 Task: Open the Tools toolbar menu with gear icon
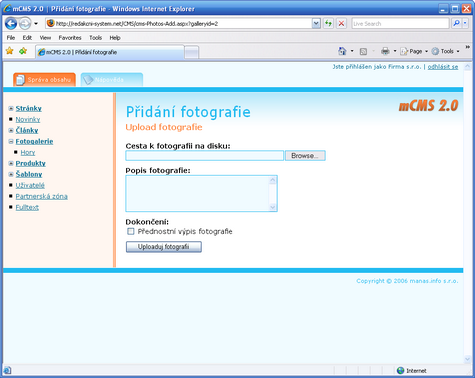446,51
